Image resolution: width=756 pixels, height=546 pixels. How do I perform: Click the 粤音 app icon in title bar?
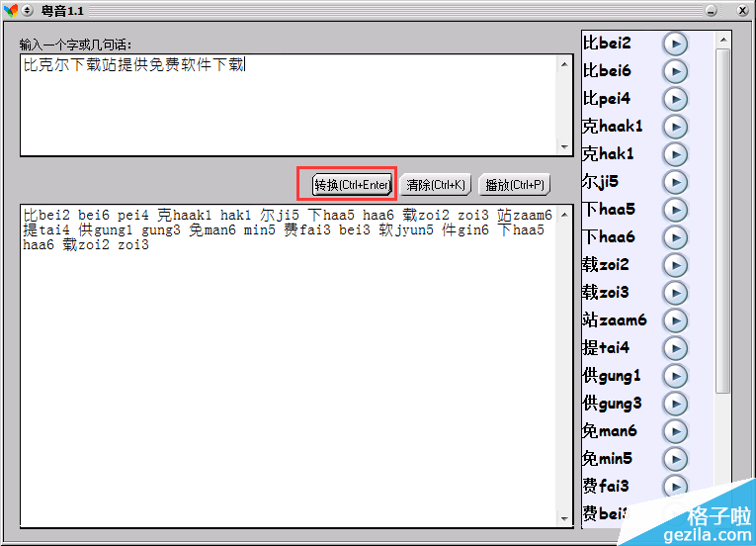[x=11, y=10]
